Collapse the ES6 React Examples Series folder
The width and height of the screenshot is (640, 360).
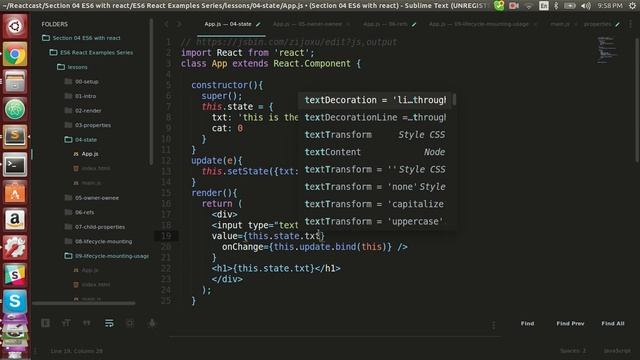(x=91, y=53)
